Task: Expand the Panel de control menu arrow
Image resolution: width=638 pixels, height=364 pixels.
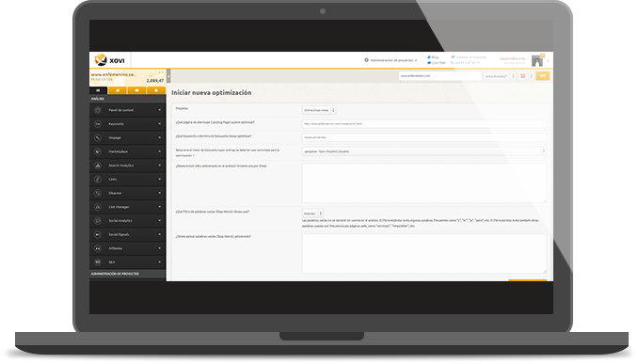Action: 160,110
